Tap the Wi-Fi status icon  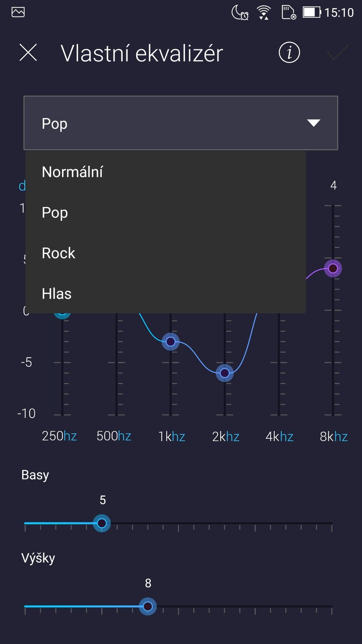click(x=264, y=12)
